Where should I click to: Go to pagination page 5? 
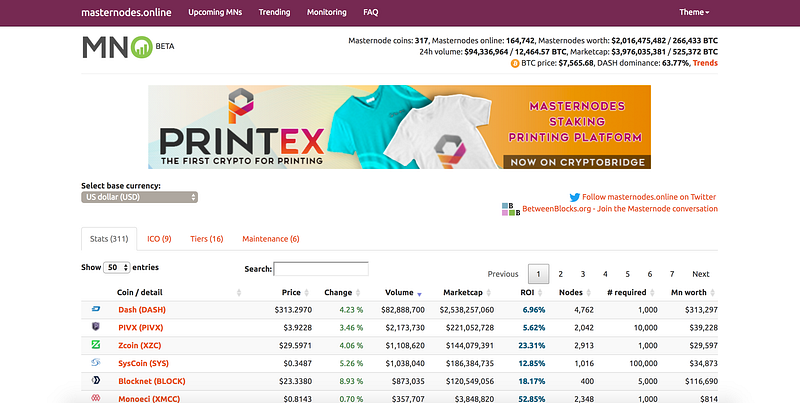[x=628, y=274]
